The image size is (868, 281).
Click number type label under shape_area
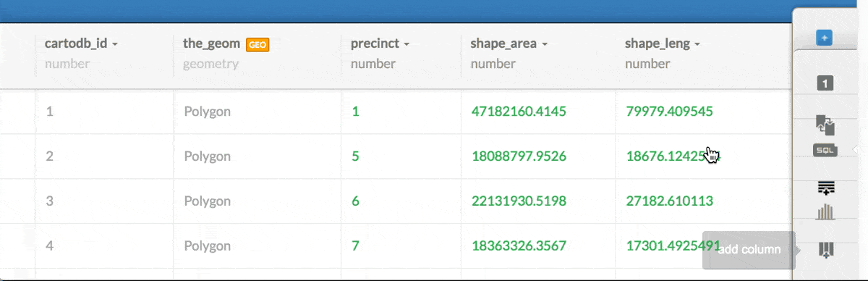pyautogui.click(x=493, y=64)
